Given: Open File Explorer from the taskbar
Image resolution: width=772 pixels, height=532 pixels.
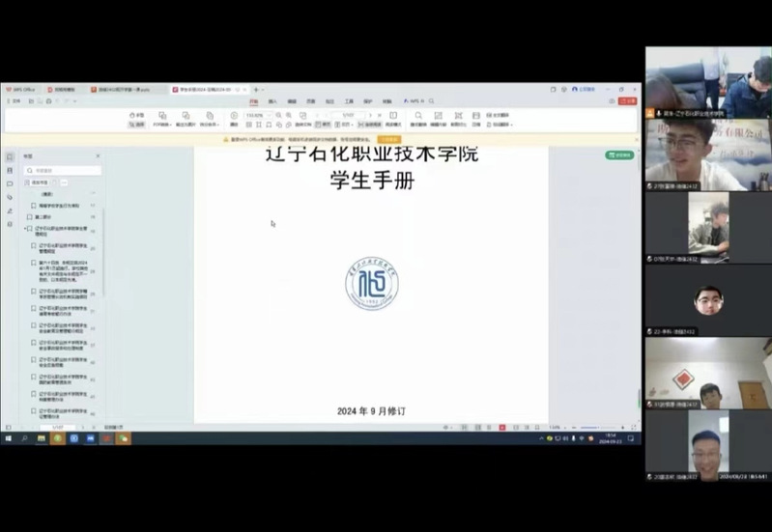Looking at the screenshot, I should [42, 438].
